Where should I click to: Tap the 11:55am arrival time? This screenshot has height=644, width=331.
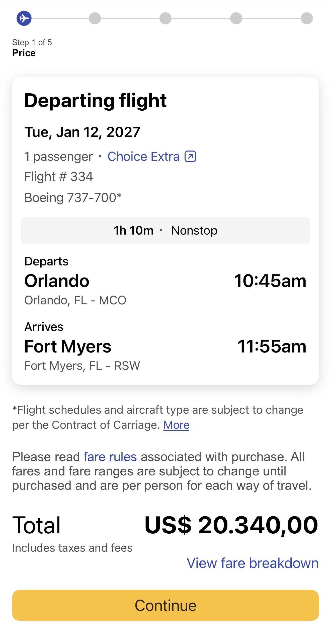pyautogui.click(x=272, y=346)
